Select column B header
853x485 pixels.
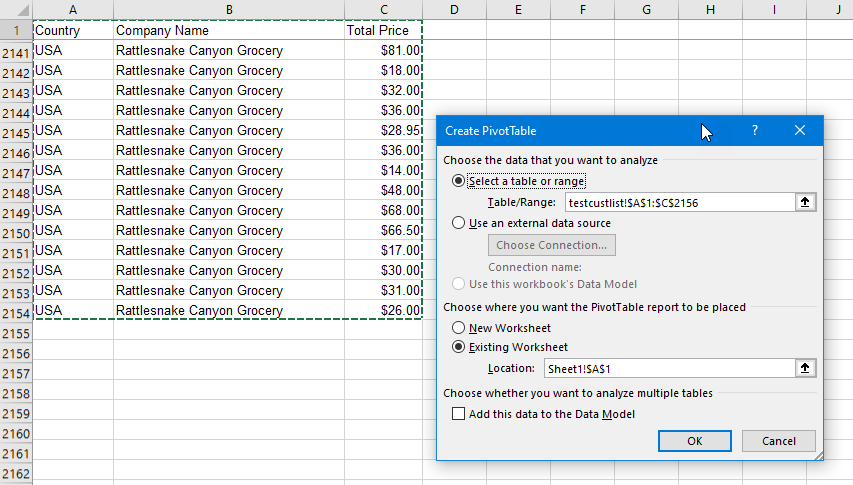[x=229, y=9]
